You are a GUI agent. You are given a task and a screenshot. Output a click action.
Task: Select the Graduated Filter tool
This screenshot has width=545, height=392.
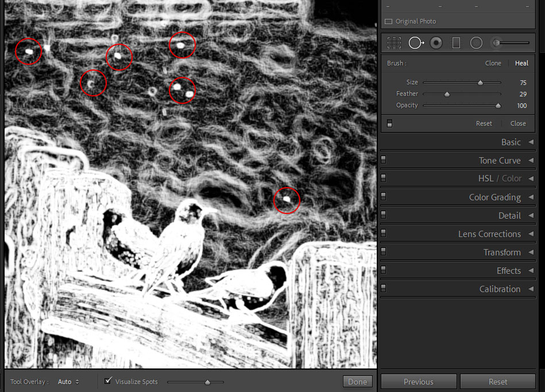click(x=456, y=43)
